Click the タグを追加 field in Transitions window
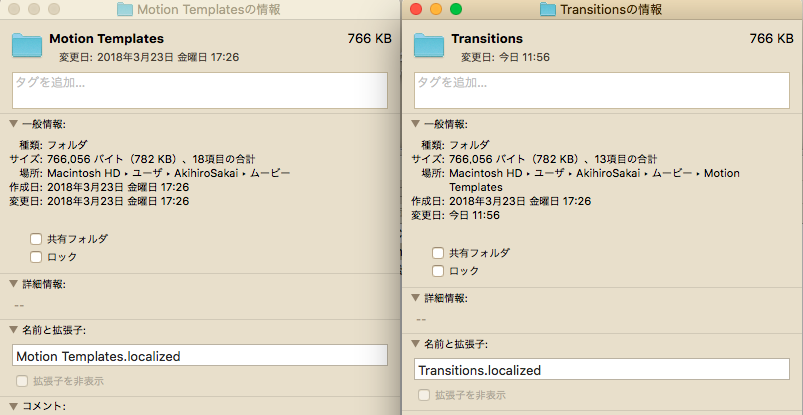This screenshot has width=803, height=415. click(601, 90)
